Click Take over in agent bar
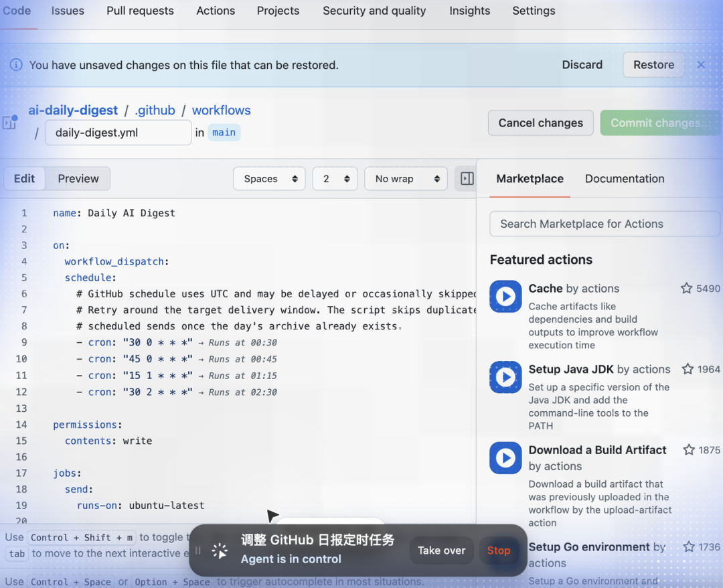The width and height of the screenshot is (723, 588). click(441, 550)
